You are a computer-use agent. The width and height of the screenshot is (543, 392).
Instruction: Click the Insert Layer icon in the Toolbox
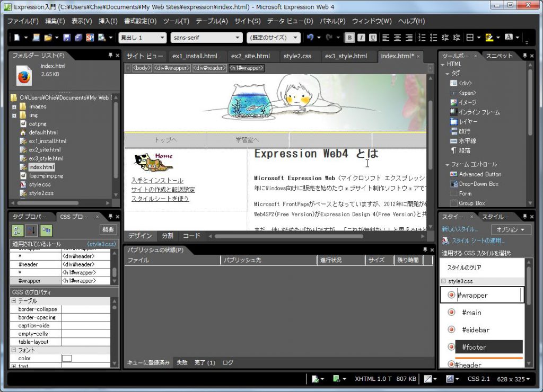[454, 122]
